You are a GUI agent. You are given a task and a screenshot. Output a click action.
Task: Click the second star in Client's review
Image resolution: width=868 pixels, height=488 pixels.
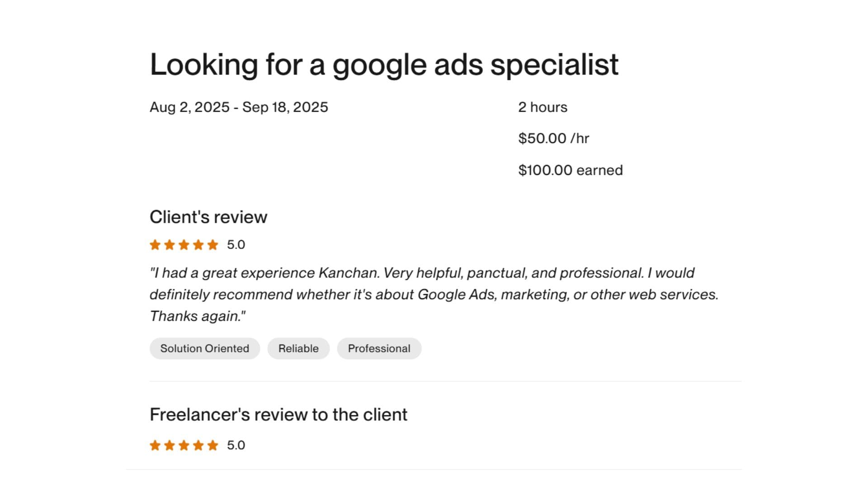[170, 245]
